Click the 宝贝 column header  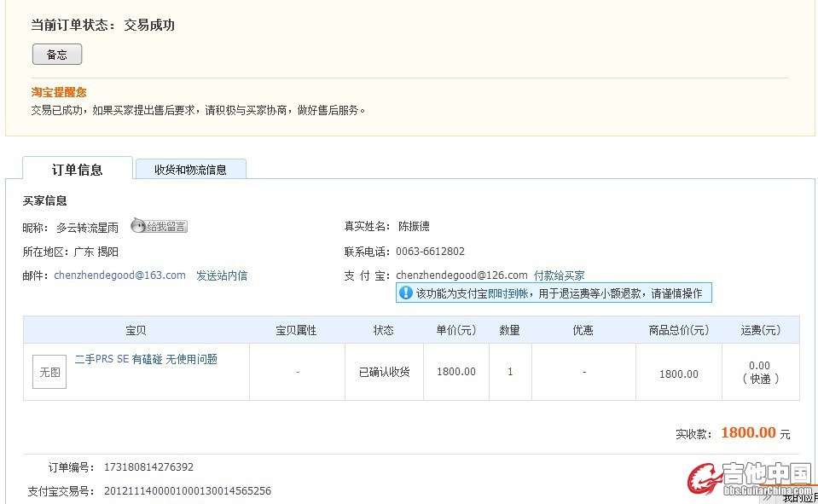136,330
